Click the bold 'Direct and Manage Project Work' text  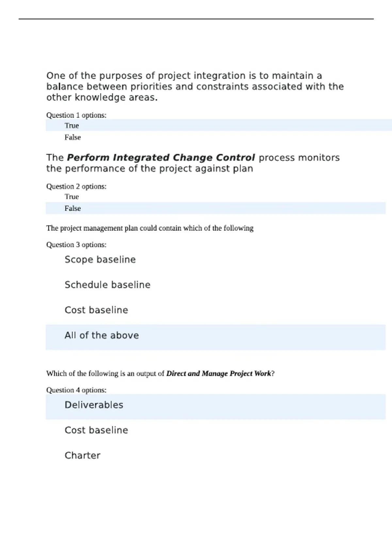[x=219, y=374]
